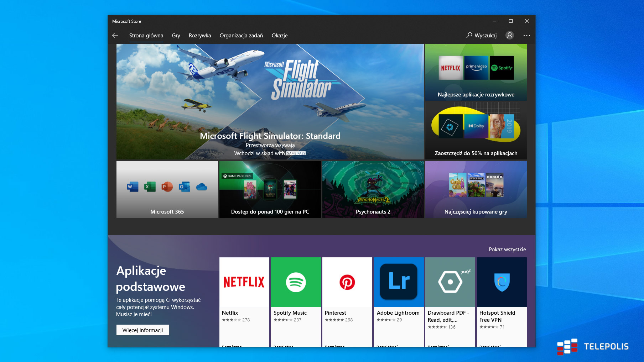
Task: Open the Pinterest app icon tile
Action: tap(347, 282)
